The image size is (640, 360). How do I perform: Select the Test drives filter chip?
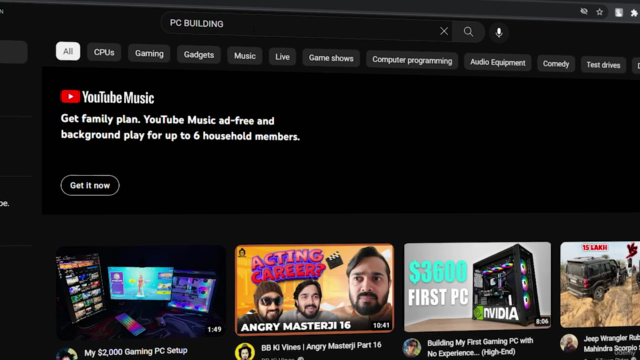[x=603, y=65]
